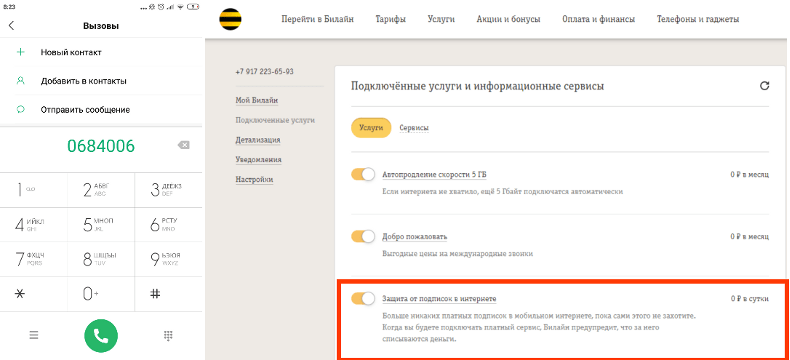Open Защита от подписок в интернете link
The width and height of the screenshot is (790, 360).
coord(439,299)
